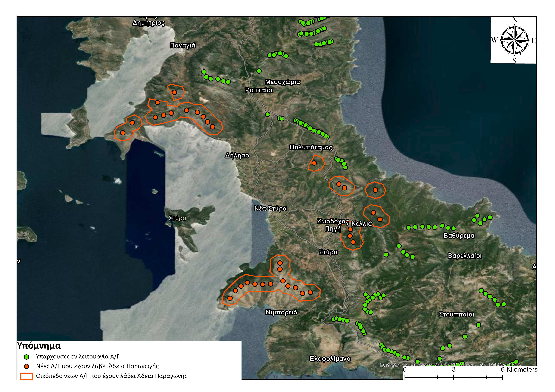The height and width of the screenshot is (392, 555).
Task: Click the orange dot symbol in legend
Action: point(27,366)
